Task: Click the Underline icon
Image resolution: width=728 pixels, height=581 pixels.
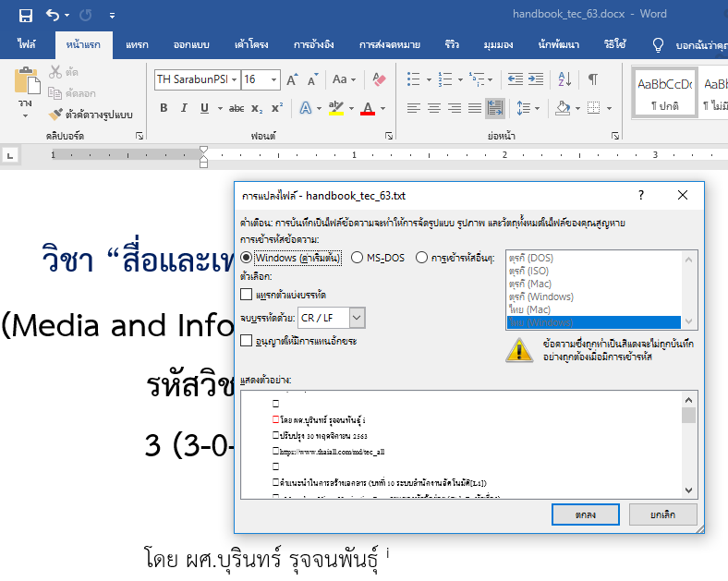Action: 203,108
